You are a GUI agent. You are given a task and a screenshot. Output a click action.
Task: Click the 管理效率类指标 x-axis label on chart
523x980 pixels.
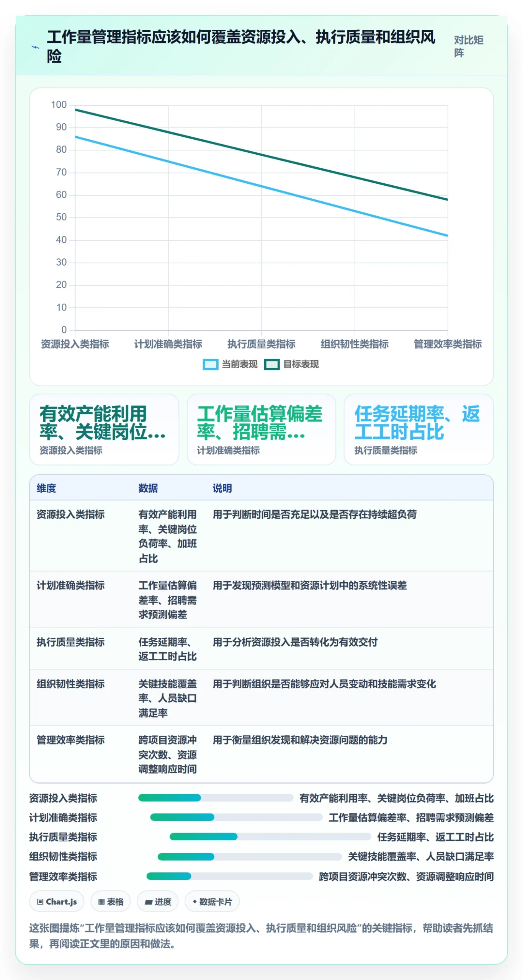pos(448,344)
